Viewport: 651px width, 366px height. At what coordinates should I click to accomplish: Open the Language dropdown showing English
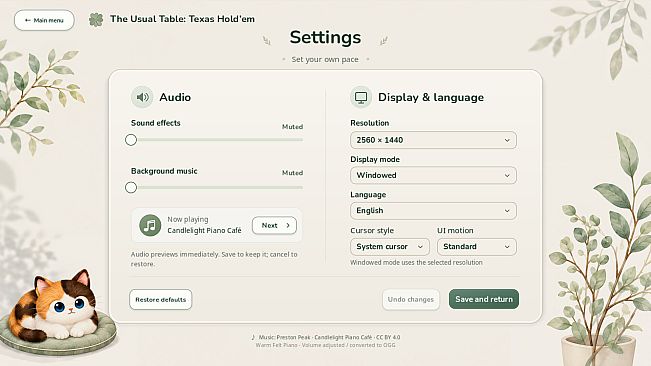[433, 211]
